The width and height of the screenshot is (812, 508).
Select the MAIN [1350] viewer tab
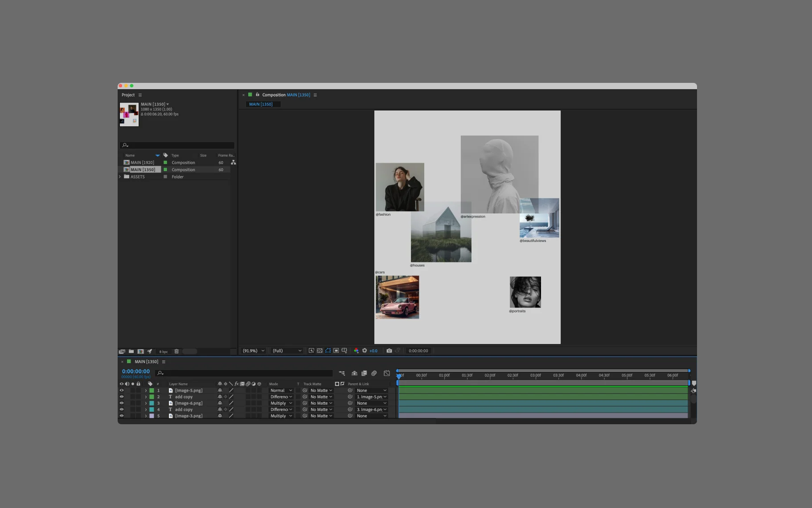pos(261,104)
